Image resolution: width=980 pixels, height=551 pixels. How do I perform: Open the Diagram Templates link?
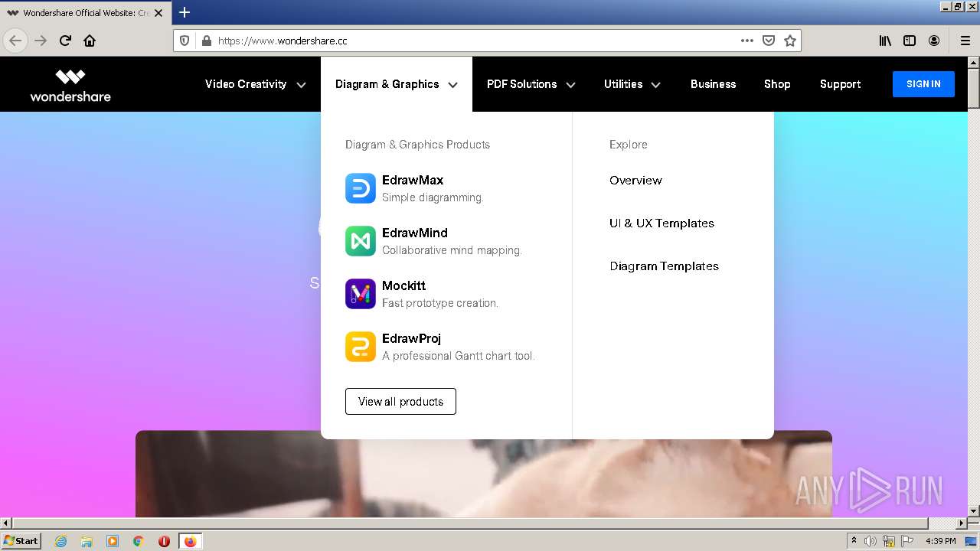(x=664, y=266)
